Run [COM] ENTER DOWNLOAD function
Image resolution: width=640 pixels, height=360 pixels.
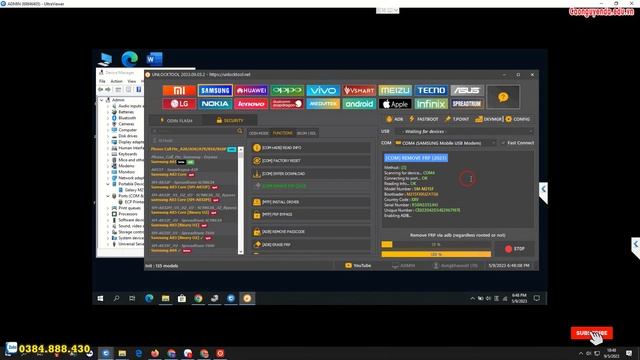310,174
